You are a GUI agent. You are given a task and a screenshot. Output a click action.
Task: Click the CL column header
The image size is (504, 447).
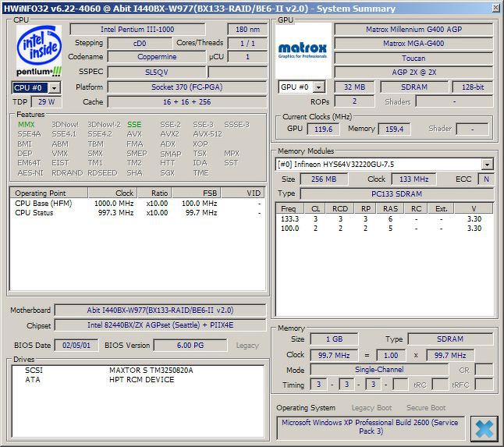[x=315, y=208]
